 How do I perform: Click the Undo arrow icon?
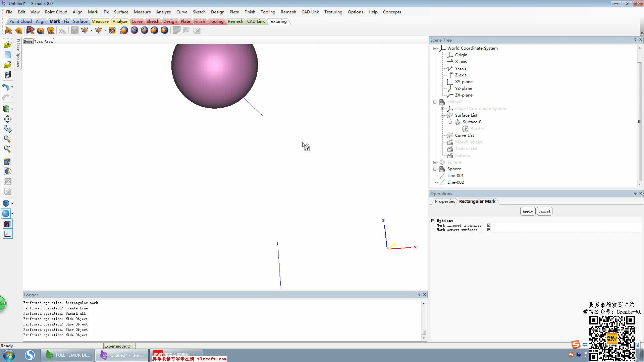6,87
